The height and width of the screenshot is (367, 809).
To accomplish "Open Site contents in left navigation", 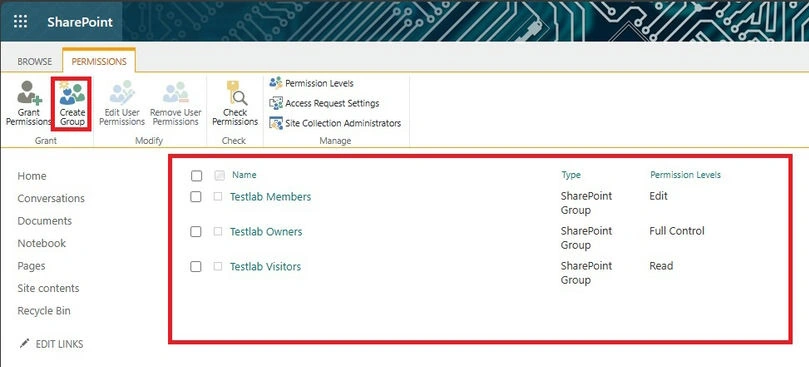I will (x=48, y=288).
